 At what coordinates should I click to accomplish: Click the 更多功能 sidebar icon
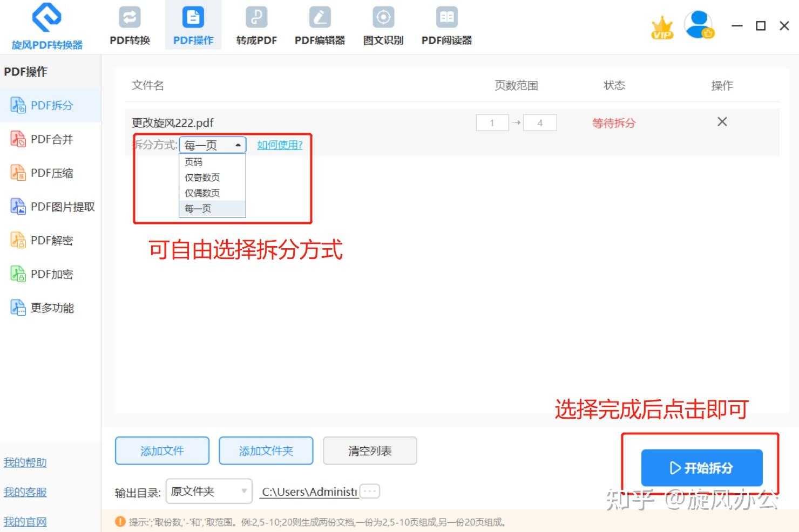click(18, 308)
